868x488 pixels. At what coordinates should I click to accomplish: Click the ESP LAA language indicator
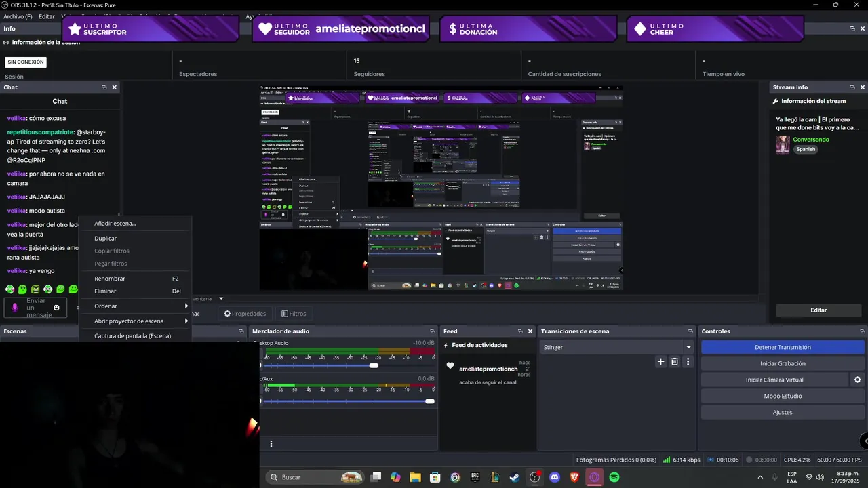[x=792, y=477]
